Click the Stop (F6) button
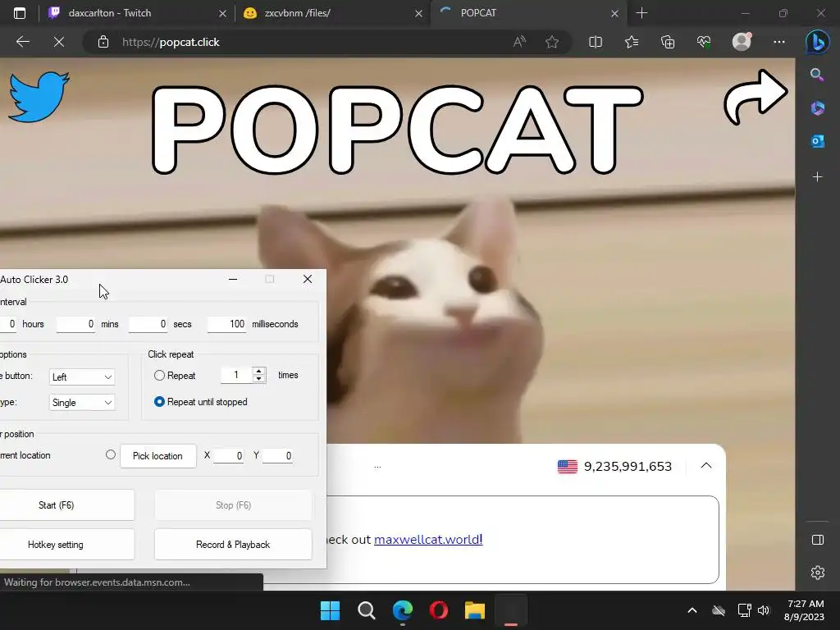 [233, 505]
